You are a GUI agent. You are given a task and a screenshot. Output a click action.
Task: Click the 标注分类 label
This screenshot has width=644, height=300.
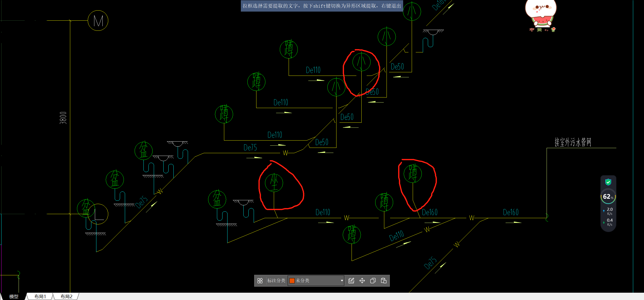276,281
